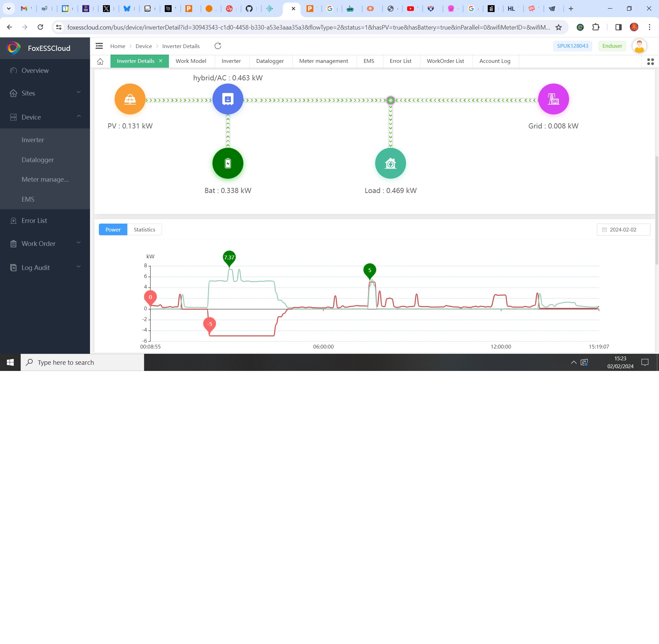This screenshot has height=644, width=659.
Task: Click the 7.37 peak marker on chart
Action: point(229,258)
